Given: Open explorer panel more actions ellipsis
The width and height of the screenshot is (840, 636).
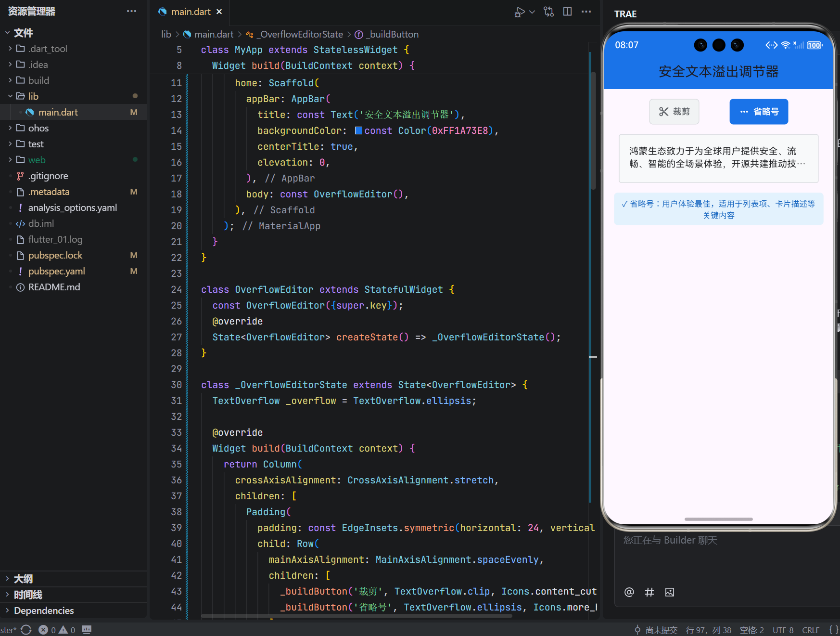Looking at the screenshot, I should (131, 11).
